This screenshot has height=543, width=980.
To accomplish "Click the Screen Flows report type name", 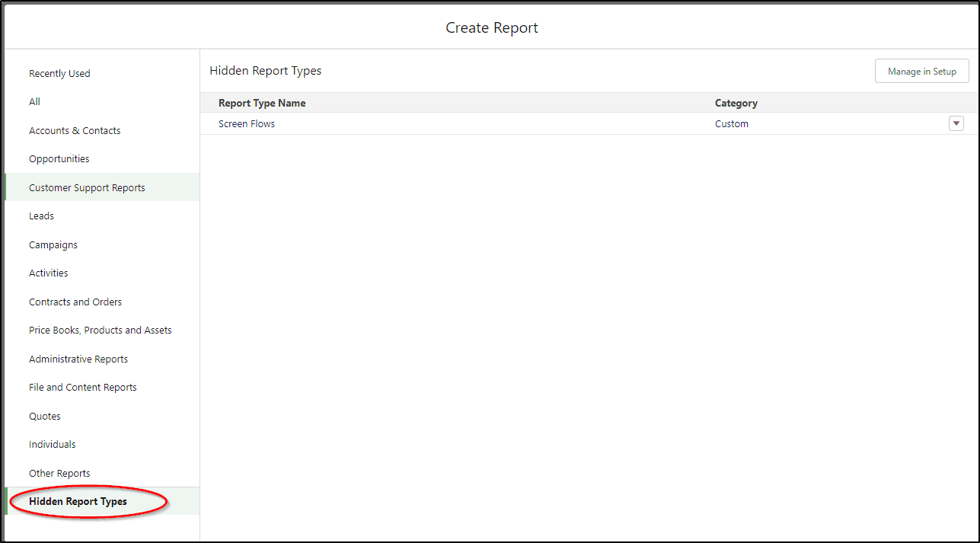I will [247, 124].
